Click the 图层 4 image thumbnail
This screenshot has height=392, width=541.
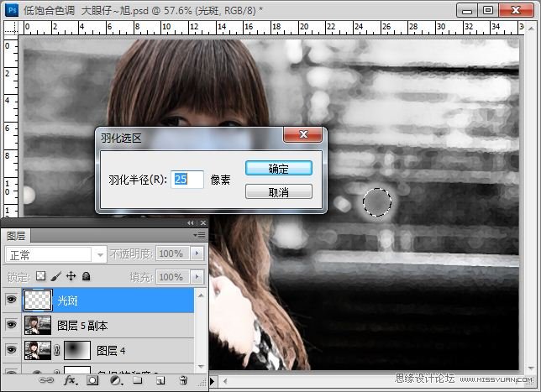(38, 351)
